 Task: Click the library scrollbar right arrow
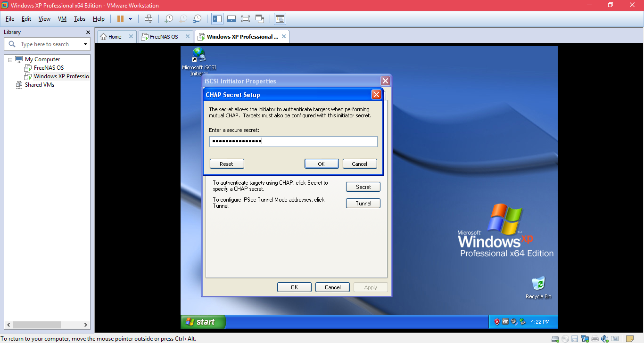pyautogui.click(x=86, y=325)
